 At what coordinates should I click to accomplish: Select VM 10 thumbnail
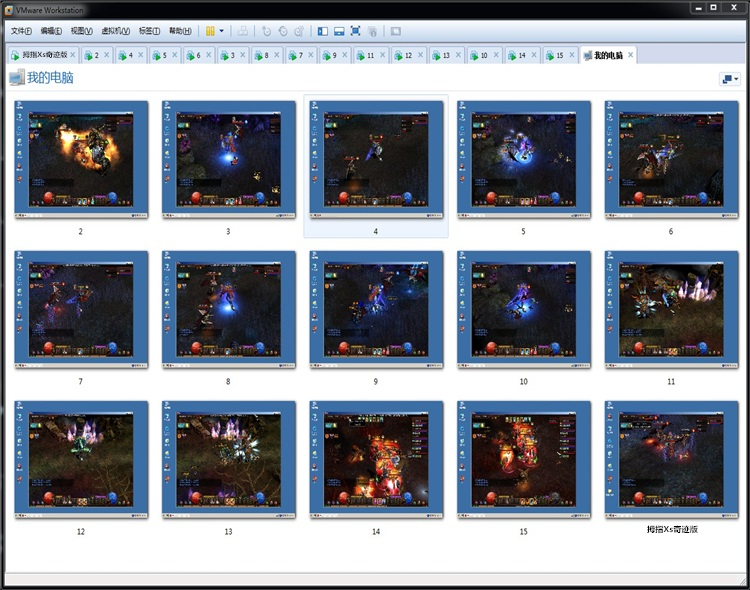pos(524,310)
